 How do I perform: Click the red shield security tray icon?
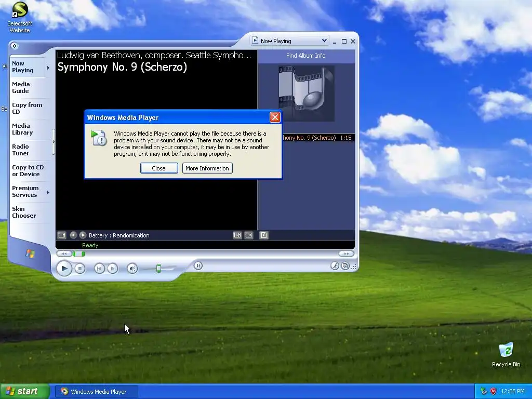(x=494, y=391)
